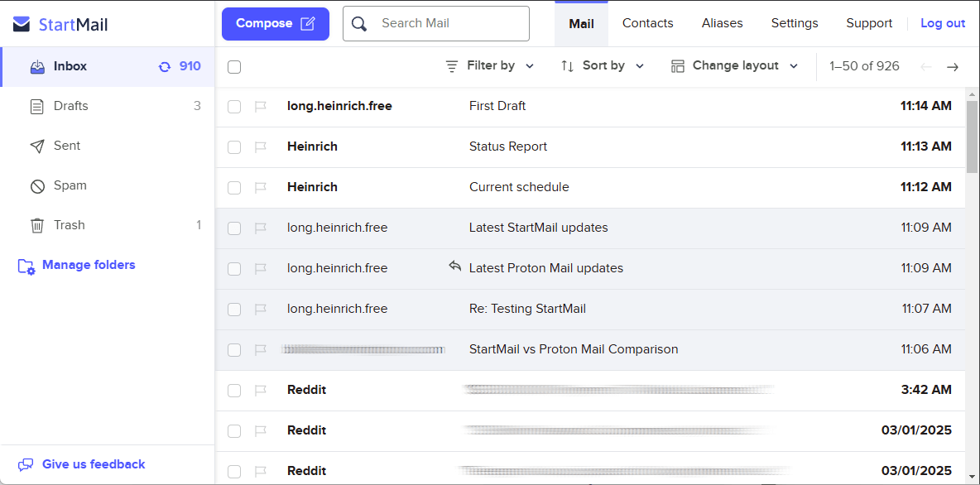Click the Manage folders gear-folder icon
Viewport: 980px width, 485px height.
coord(26,267)
